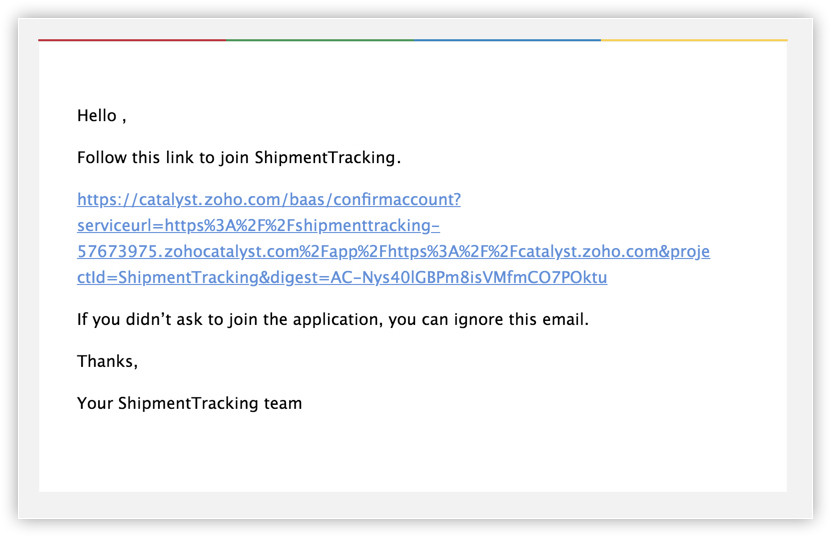
Task: Click the 'Hello ,' greeting text
Action: point(102,116)
